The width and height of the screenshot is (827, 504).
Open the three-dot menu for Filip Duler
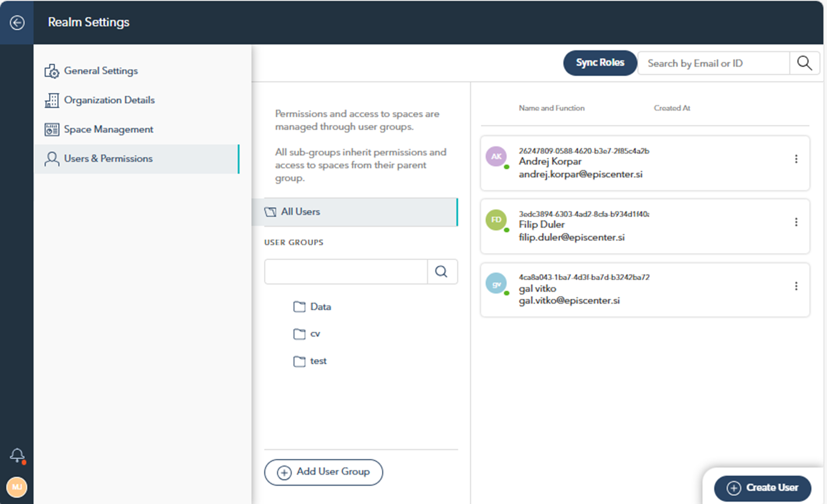coord(796,222)
